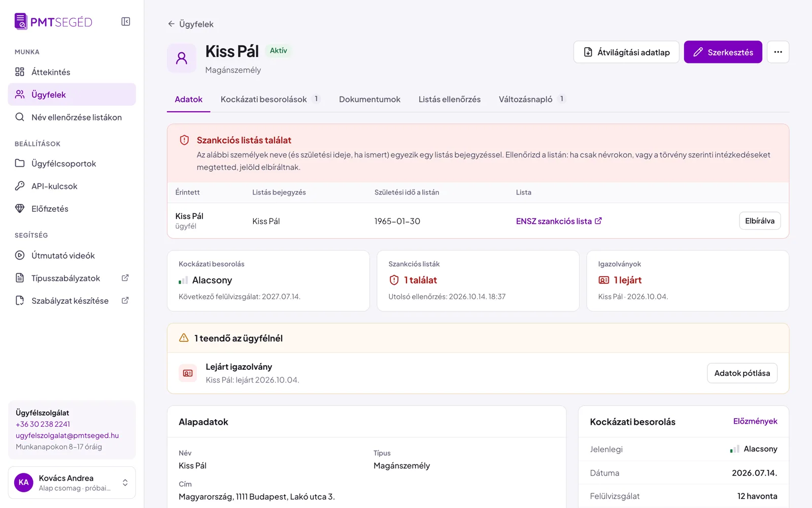Go to API-kulcsok page

(x=72, y=186)
